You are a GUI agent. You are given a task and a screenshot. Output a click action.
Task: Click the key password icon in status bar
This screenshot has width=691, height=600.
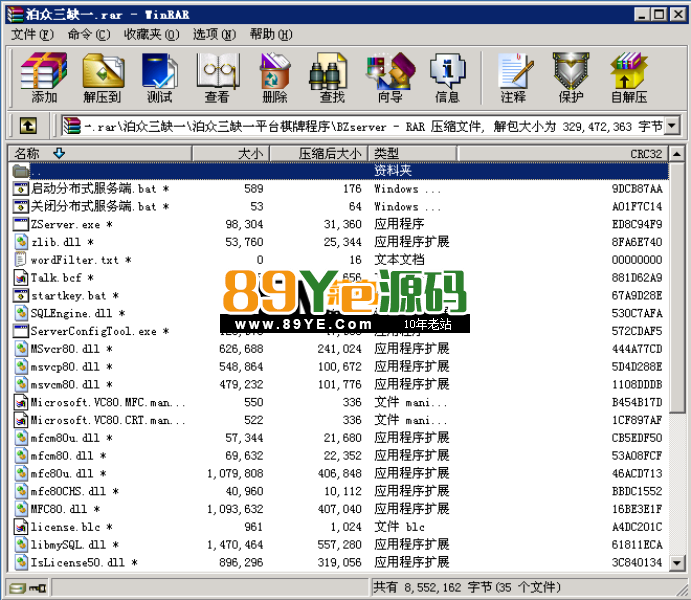pyautogui.click(x=37, y=588)
